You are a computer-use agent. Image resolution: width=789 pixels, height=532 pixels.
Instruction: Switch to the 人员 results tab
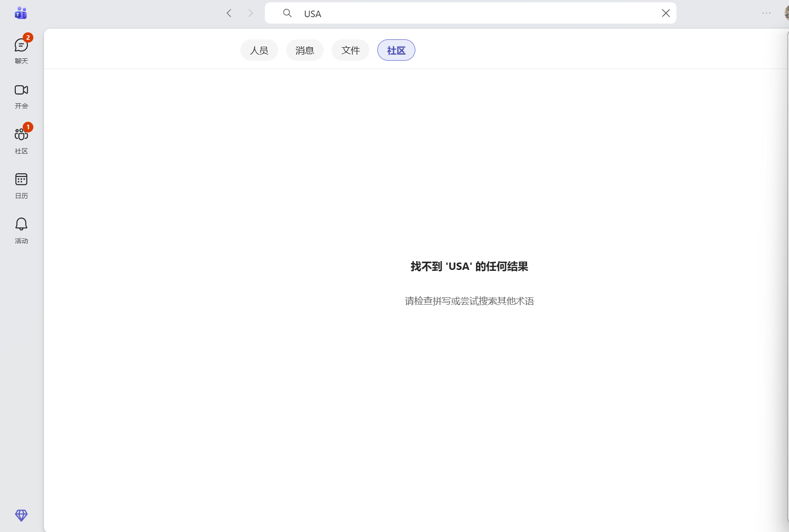click(x=259, y=50)
